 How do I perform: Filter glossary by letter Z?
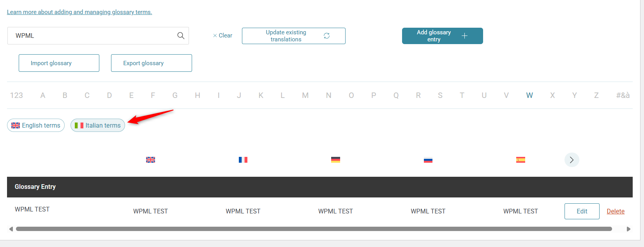point(596,95)
